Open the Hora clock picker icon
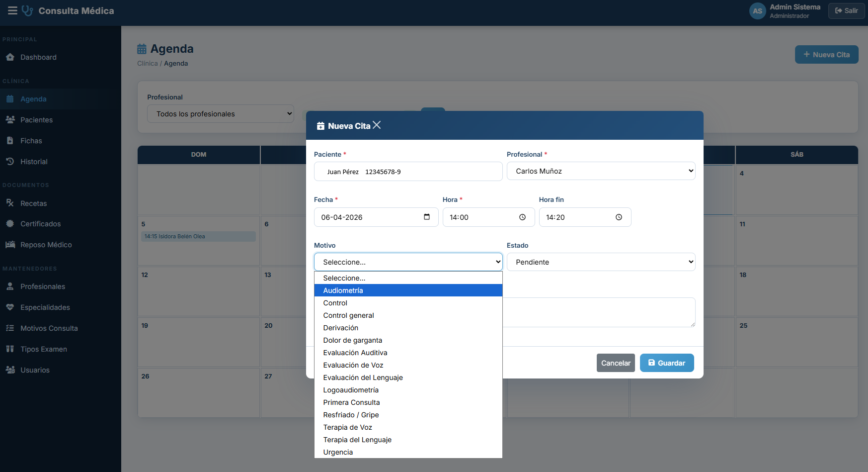The width and height of the screenshot is (868, 472). pos(523,217)
